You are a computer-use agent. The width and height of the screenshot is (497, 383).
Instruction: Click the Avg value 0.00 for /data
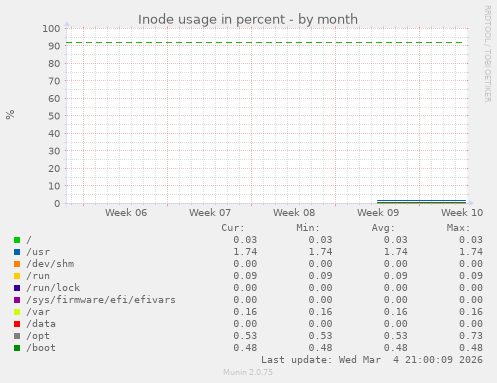395,324
